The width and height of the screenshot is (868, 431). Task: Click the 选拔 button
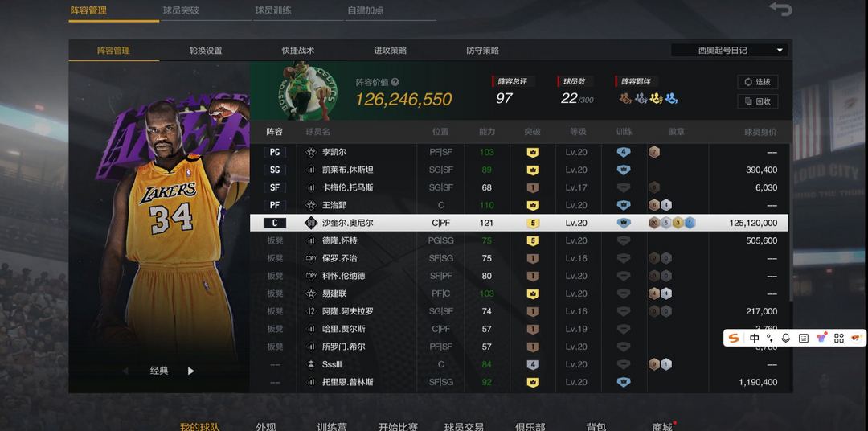pyautogui.click(x=757, y=82)
